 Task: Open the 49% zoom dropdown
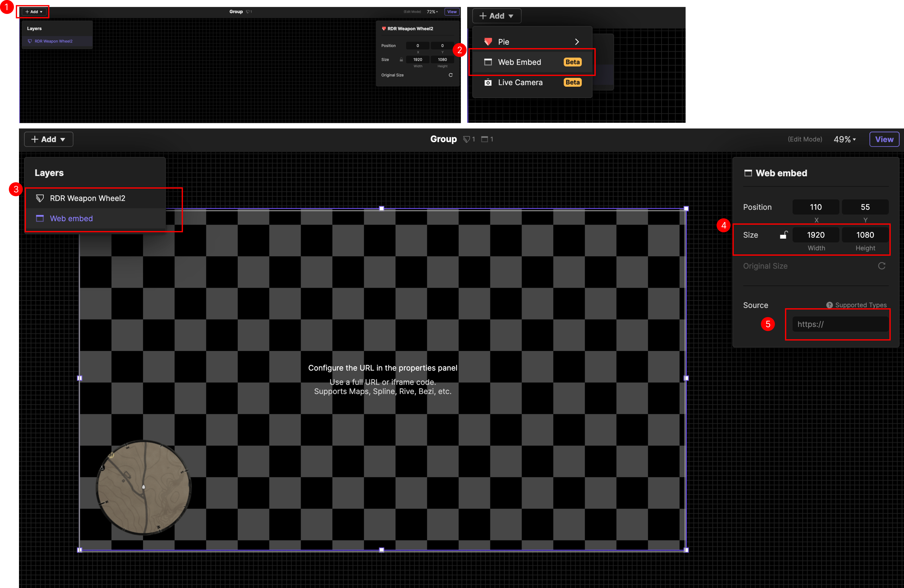[x=845, y=139]
